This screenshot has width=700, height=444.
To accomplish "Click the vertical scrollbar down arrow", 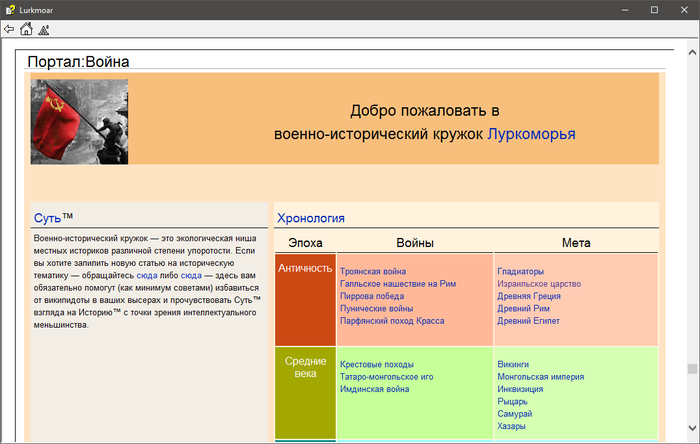I will pos(691,436).
